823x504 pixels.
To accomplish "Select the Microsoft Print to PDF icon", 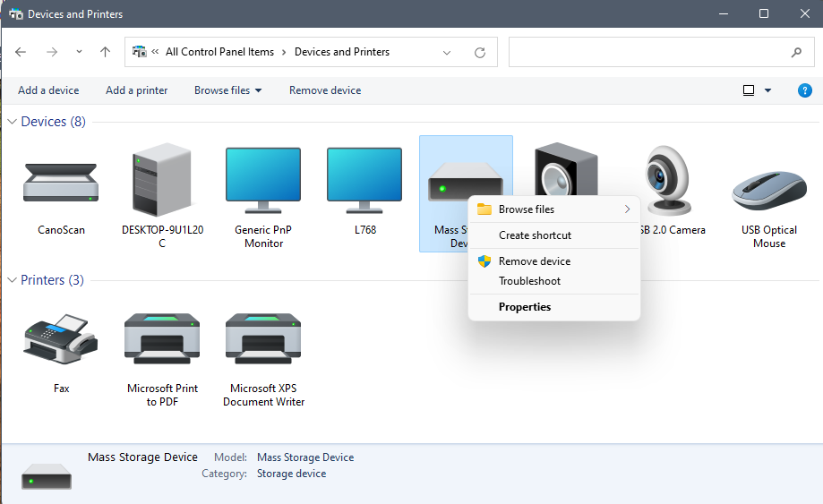I will pos(162,338).
